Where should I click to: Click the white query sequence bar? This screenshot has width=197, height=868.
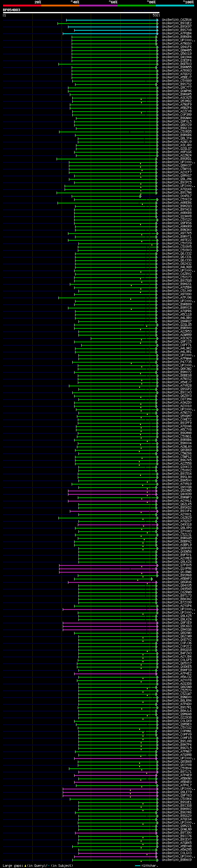coord(81,13)
